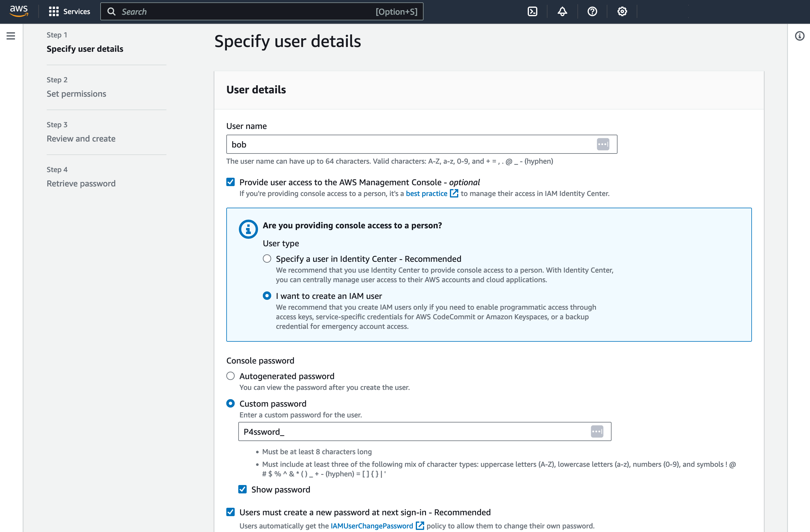810x532 pixels.
Task: Select Specify a user in Identity Center
Action: click(267, 259)
